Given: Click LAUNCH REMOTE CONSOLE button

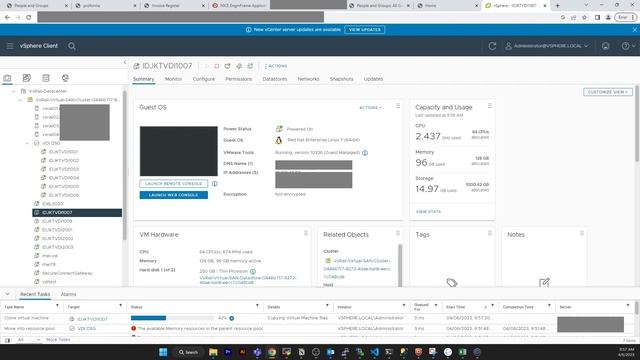Looking at the screenshot, I should tap(173, 184).
